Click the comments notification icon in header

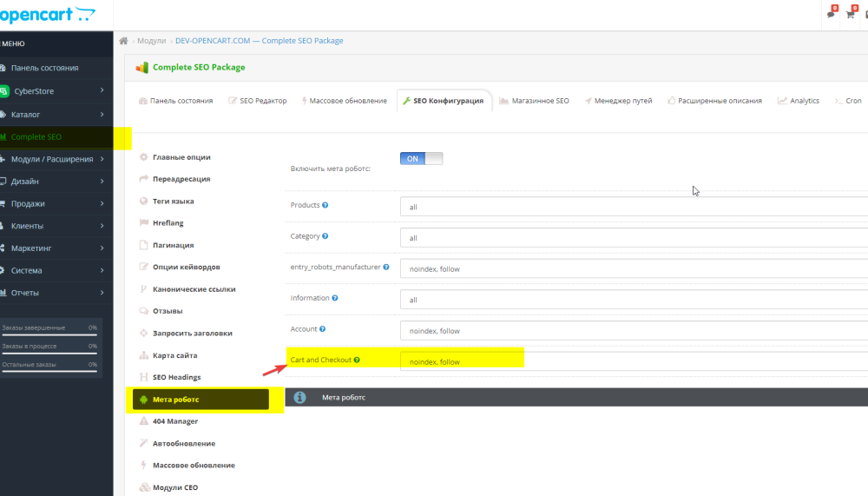click(x=831, y=14)
